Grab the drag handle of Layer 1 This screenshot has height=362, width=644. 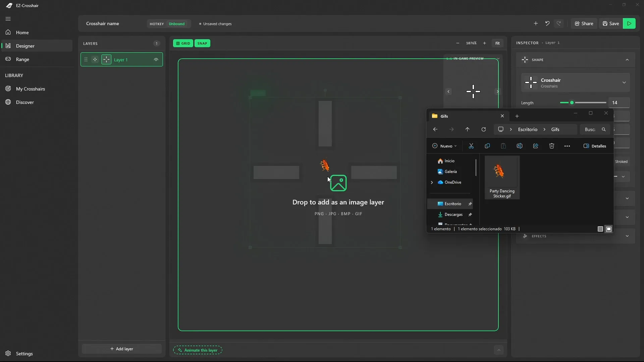tap(86, 60)
